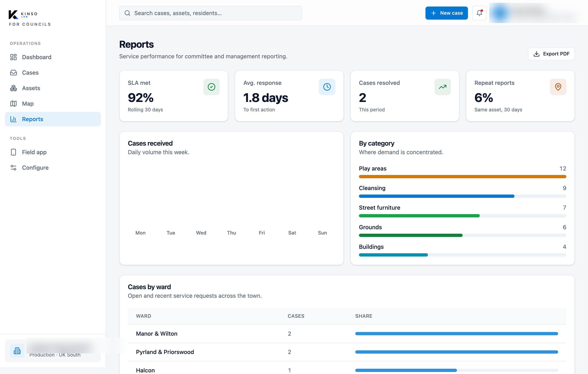Click the 92% SLA met value
Screen dimensions: 588x374
[141, 98]
